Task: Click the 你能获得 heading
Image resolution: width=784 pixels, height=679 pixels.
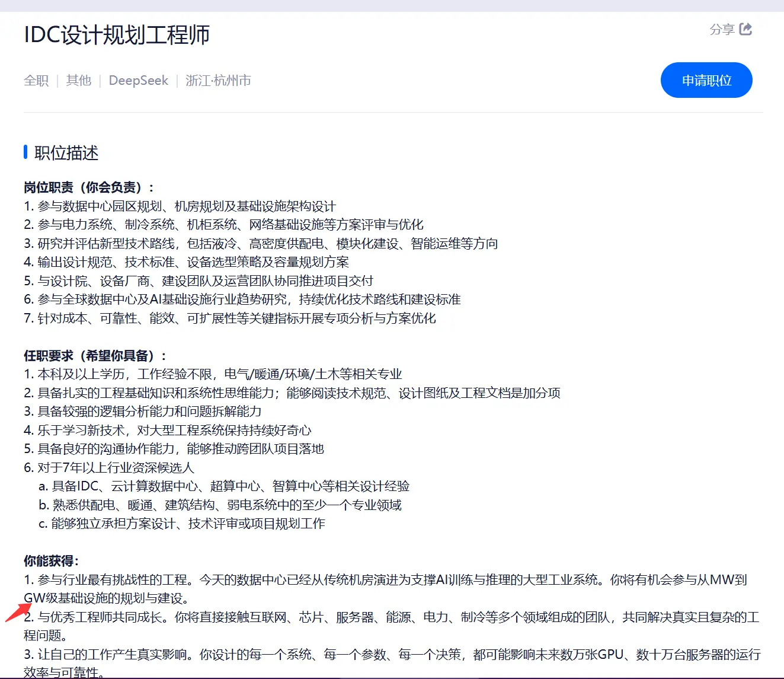Action: (x=52, y=561)
